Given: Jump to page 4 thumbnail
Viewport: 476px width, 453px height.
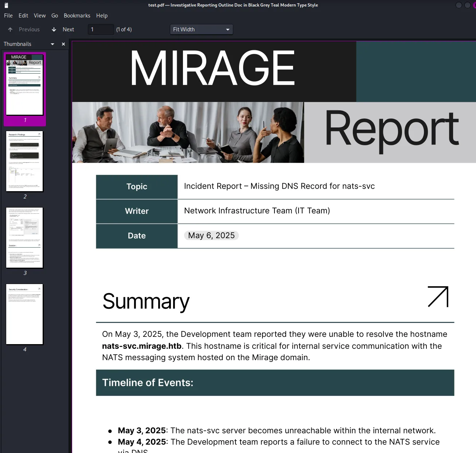Looking at the screenshot, I should pyautogui.click(x=25, y=314).
